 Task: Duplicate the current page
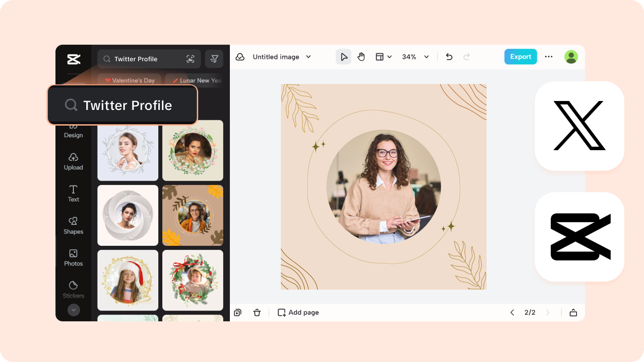click(237, 312)
